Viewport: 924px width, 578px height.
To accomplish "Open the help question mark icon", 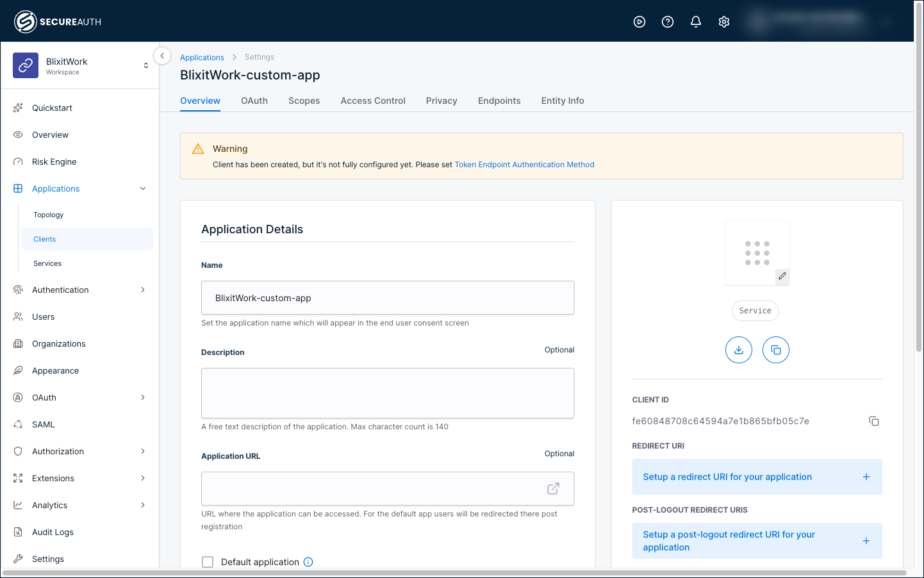I will 668,22.
